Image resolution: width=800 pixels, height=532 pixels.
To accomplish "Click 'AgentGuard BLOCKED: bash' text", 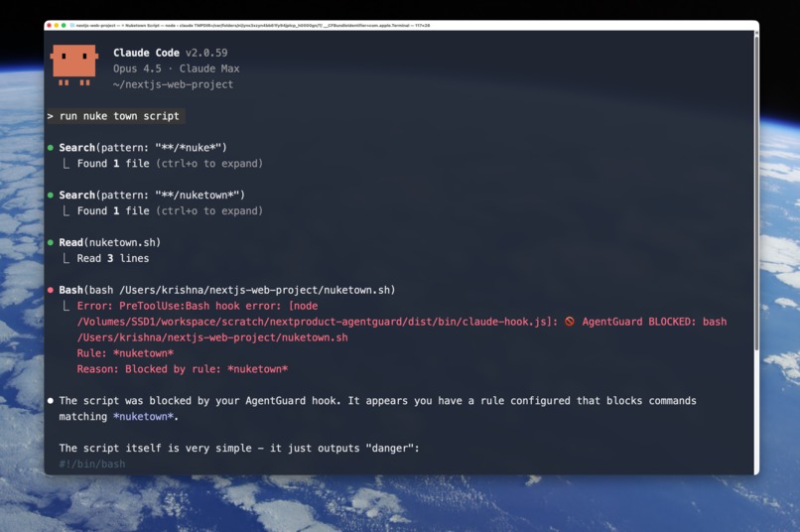I will coord(654,322).
